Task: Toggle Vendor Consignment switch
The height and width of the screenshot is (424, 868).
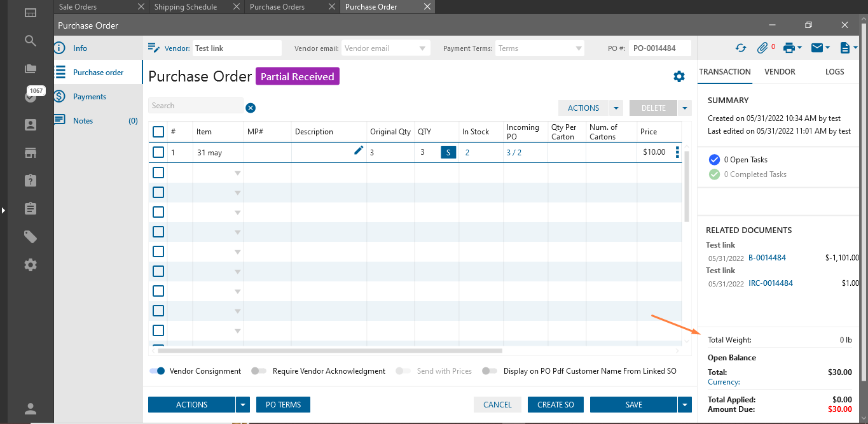Action: [x=158, y=371]
